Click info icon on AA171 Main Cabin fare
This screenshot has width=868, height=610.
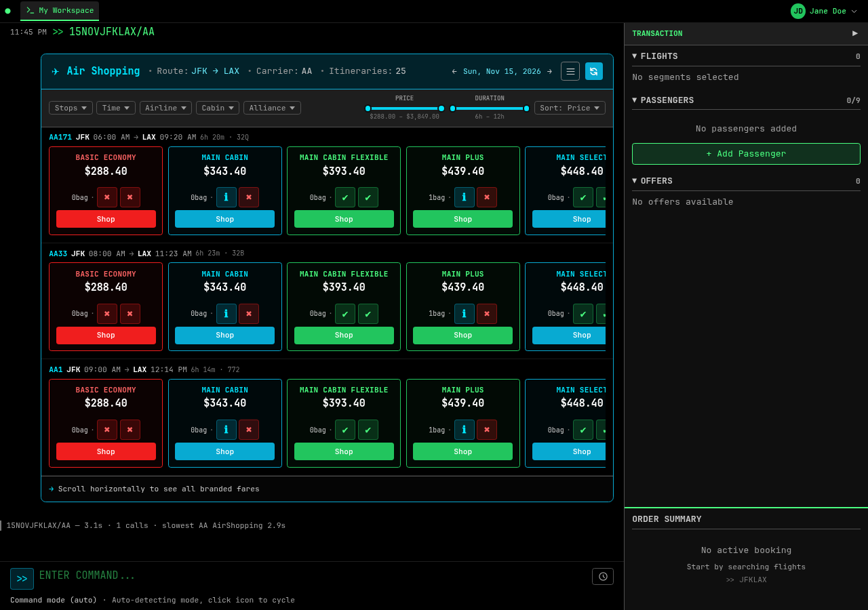[226, 197]
